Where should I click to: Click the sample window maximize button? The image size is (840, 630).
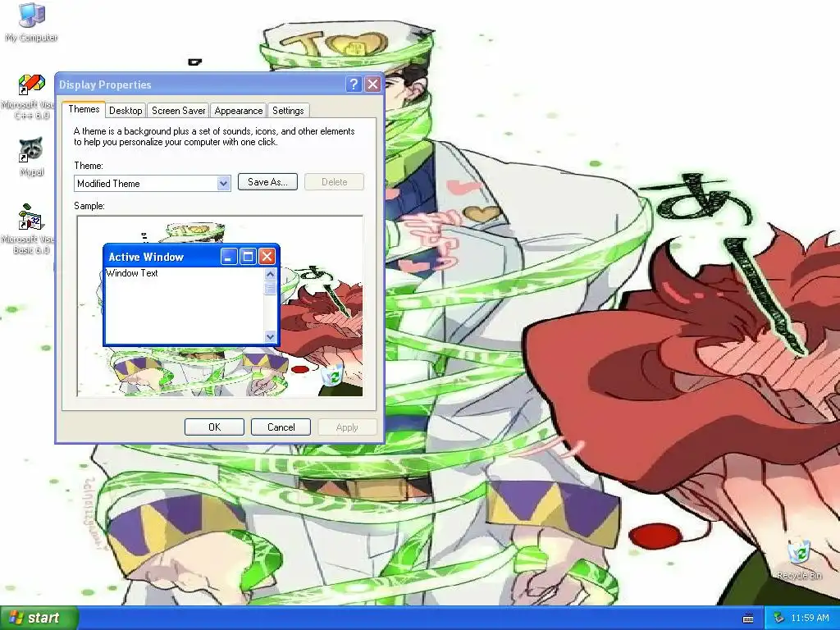pyautogui.click(x=248, y=257)
